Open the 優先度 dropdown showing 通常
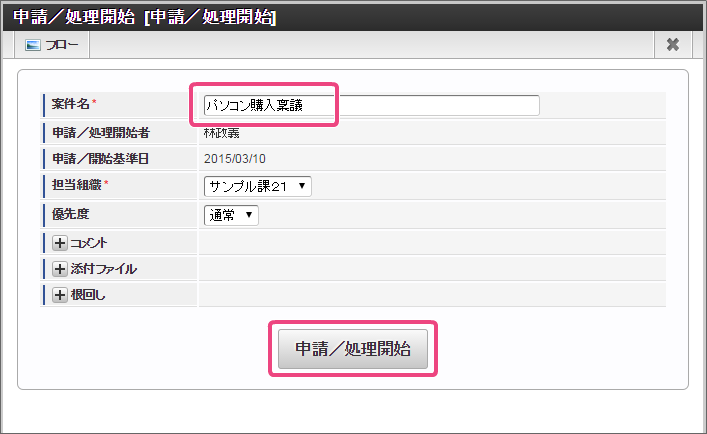 [x=231, y=214]
